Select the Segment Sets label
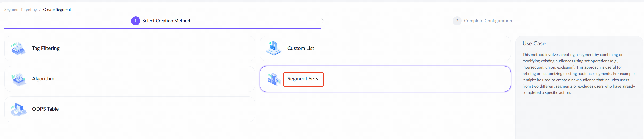The width and height of the screenshot is (644, 139). (x=303, y=79)
